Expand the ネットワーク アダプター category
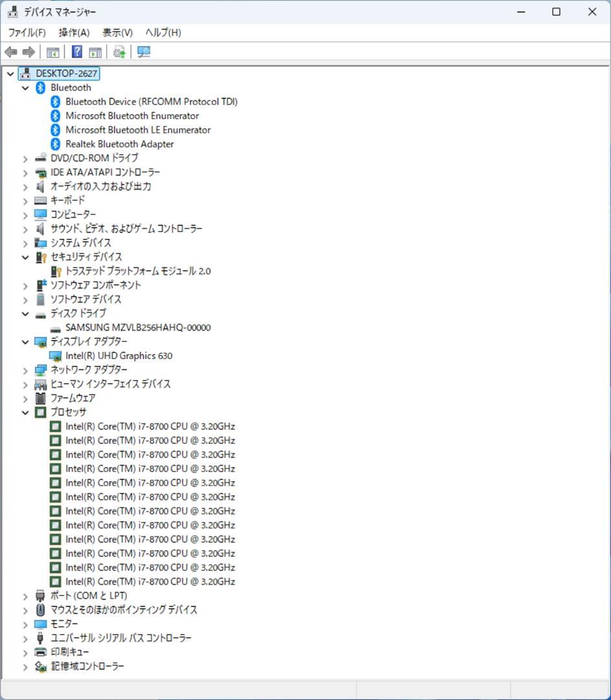The height and width of the screenshot is (700, 611). click(25, 369)
